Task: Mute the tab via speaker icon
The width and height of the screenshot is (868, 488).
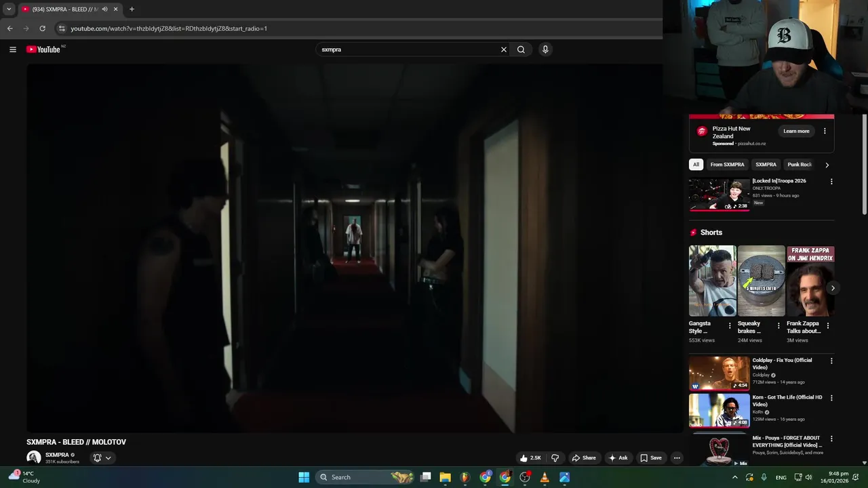Action: coord(104,9)
